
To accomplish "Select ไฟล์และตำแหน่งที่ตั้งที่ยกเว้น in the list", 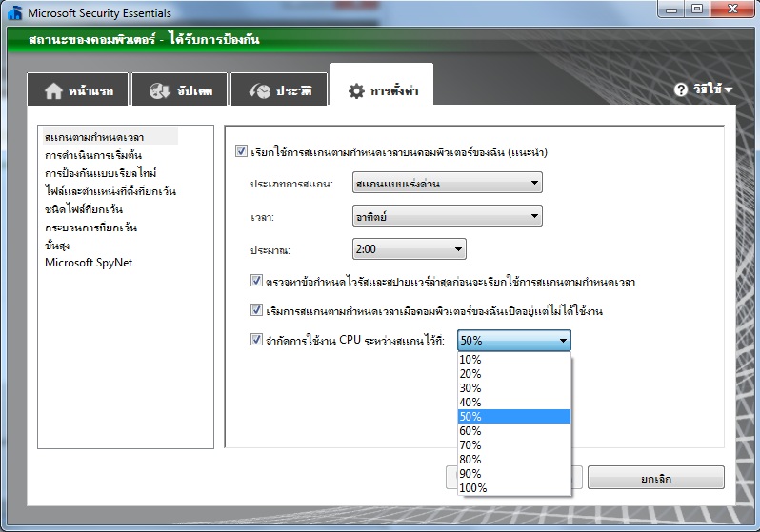I will tap(110, 191).
